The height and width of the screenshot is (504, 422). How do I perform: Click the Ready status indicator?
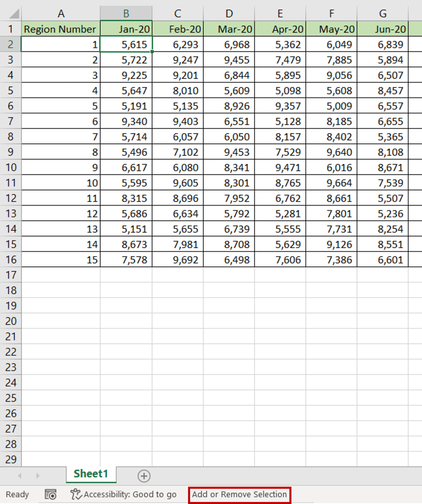tap(18, 494)
